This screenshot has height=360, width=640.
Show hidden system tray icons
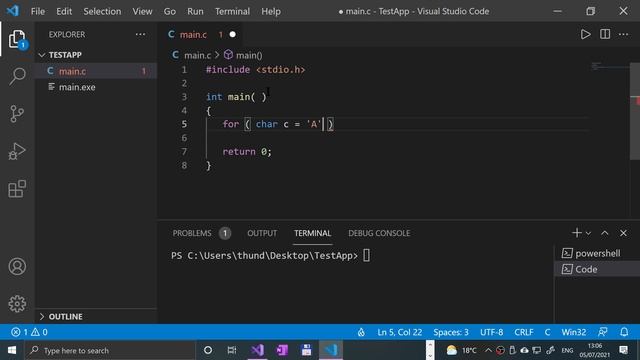(x=488, y=350)
